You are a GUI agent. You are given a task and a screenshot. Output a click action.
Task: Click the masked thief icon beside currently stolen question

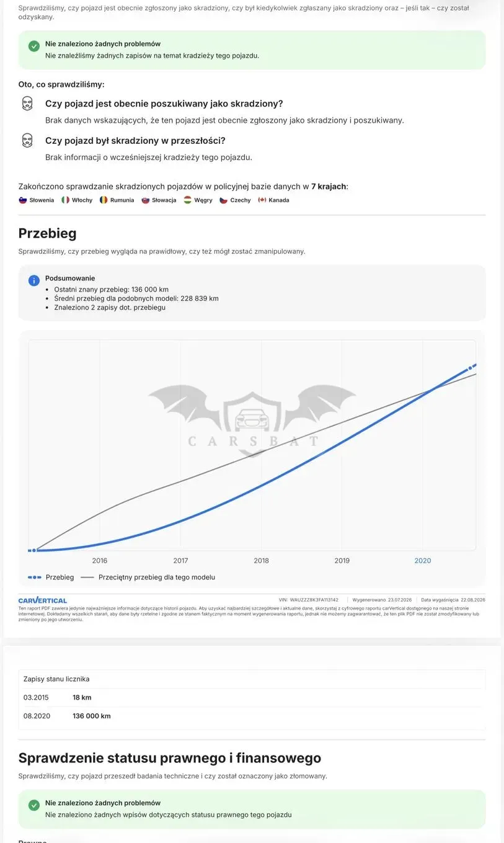pos(27,104)
